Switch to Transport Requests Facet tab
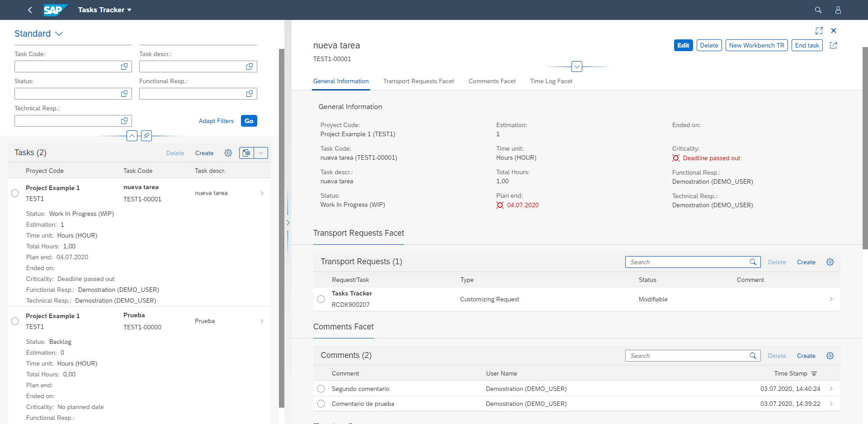Image resolution: width=868 pixels, height=424 pixels. coord(419,81)
